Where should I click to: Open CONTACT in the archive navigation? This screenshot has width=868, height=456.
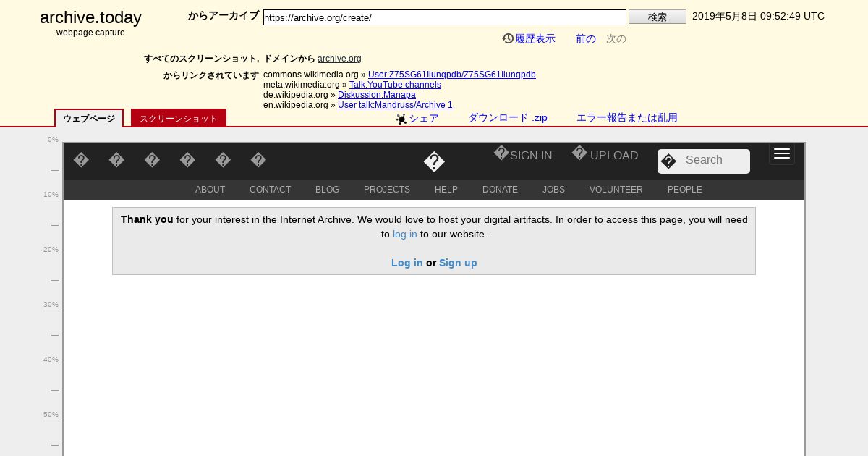[271, 190]
